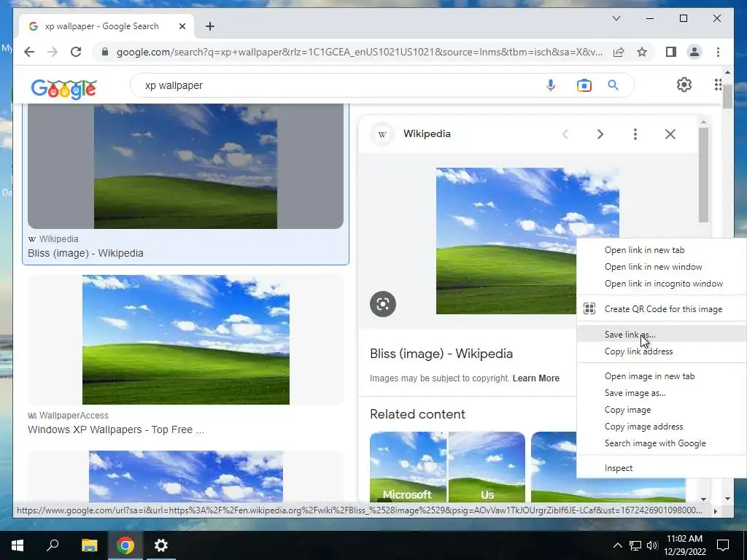This screenshot has width=747, height=560.
Task: Open the Chrome side panel
Action: (x=671, y=52)
